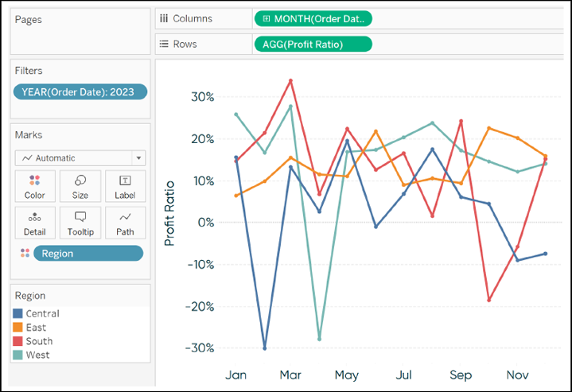Click the Region legend title
The height and width of the screenshot is (392, 572).
[30, 296]
